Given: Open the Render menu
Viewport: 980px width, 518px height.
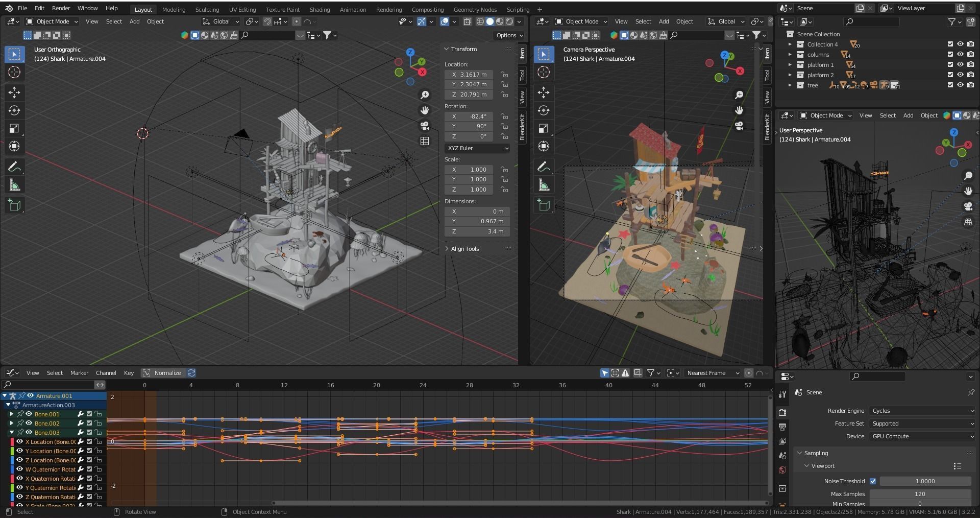Looking at the screenshot, I should (x=61, y=8).
